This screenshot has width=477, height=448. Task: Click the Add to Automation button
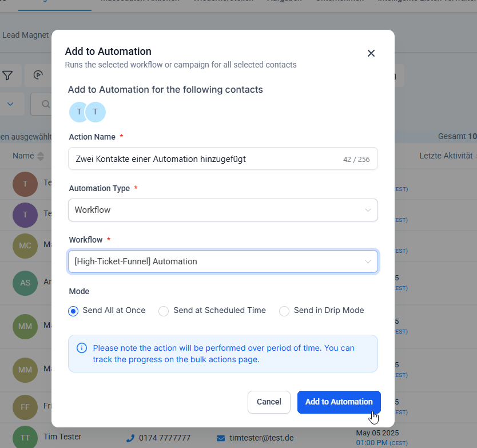(x=339, y=402)
